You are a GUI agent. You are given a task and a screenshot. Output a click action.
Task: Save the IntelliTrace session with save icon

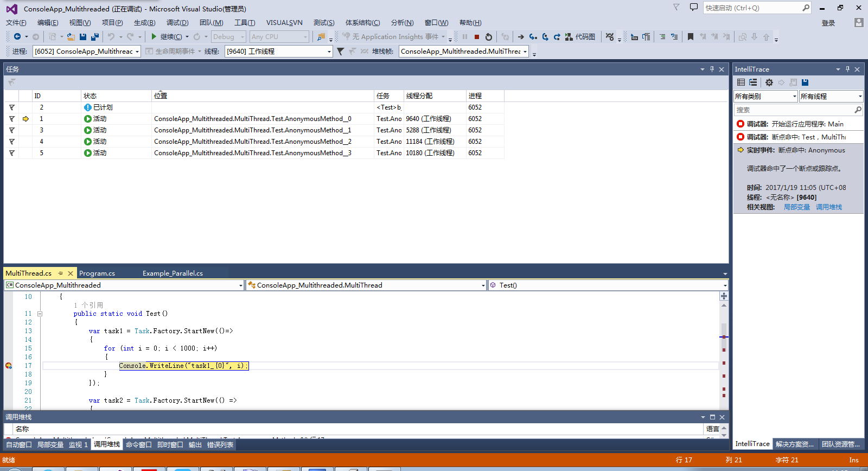(805, 82)
